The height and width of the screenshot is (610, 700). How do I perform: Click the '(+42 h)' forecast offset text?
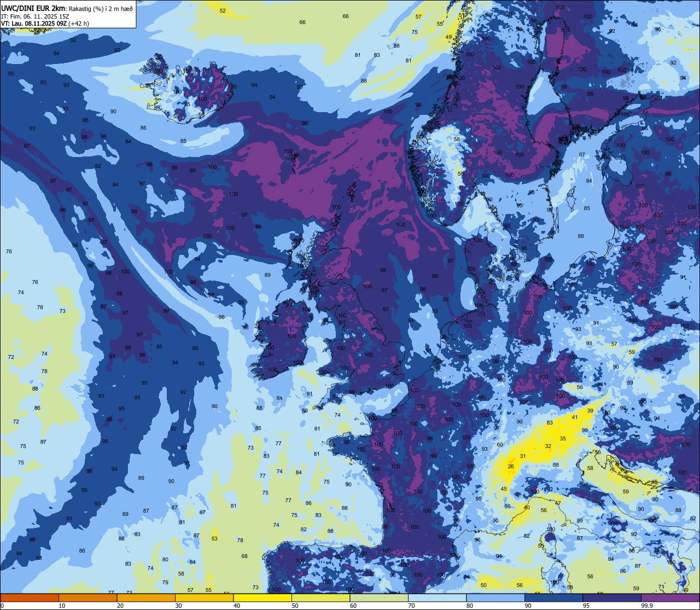click(x=79, y=24)
